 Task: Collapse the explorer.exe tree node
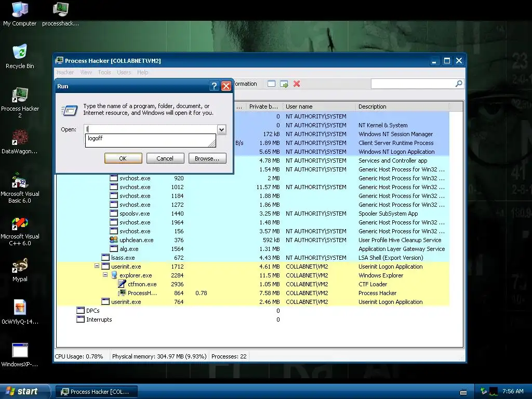click(x=105, y=275)
